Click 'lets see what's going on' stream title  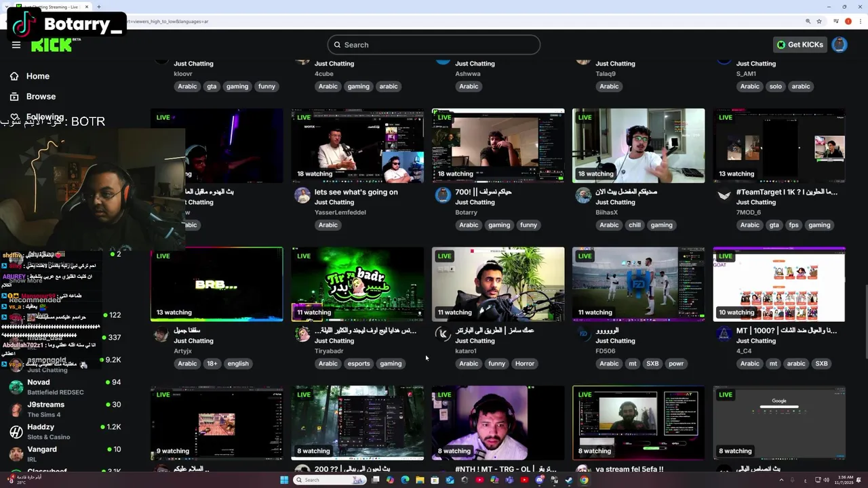356,192
